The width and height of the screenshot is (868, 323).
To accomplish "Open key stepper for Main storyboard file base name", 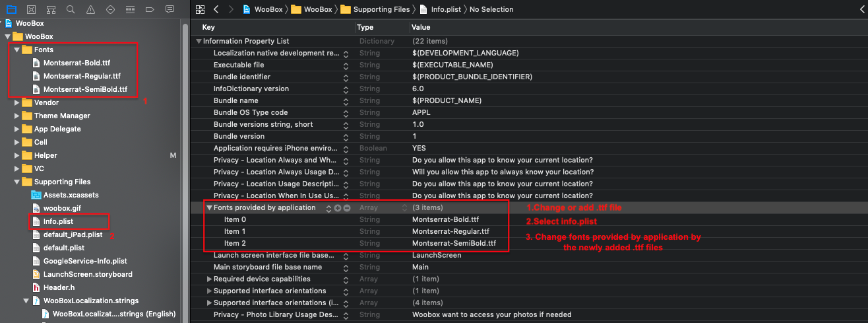I will 346,267.
